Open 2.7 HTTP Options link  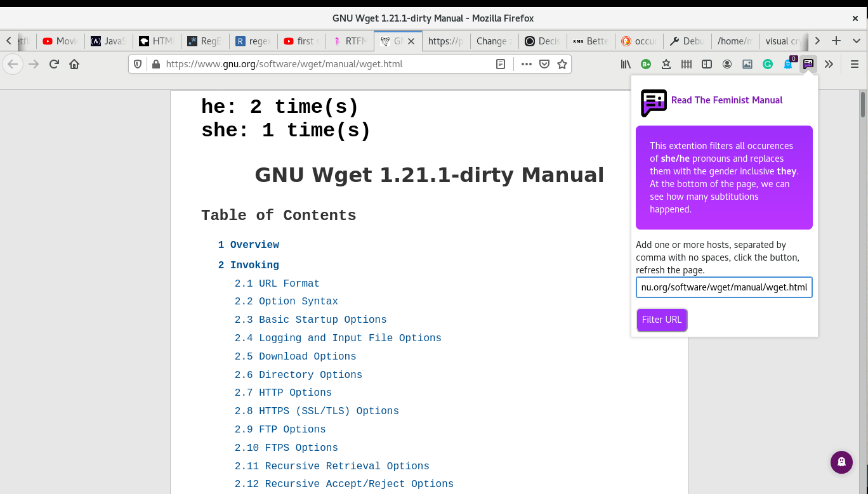pos(283,393)
